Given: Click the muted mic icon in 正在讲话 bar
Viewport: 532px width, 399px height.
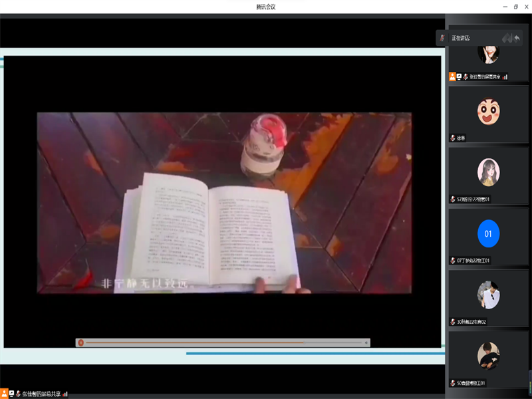Looking at the screenshot, I should pos(442,38).
